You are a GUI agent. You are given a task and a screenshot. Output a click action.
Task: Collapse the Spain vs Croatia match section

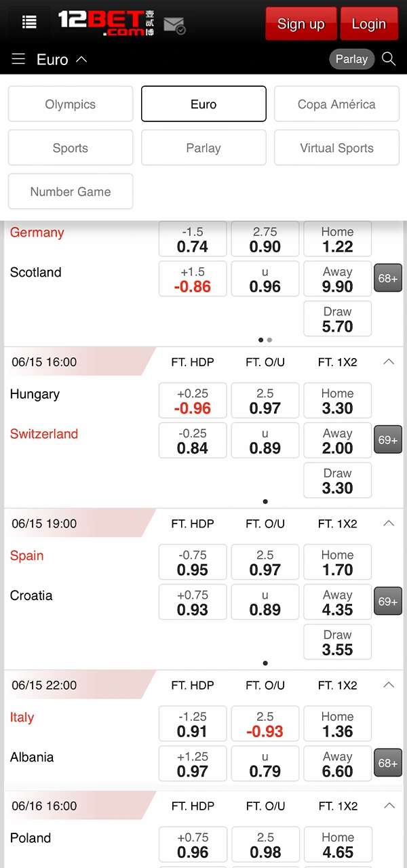point(389,523)
